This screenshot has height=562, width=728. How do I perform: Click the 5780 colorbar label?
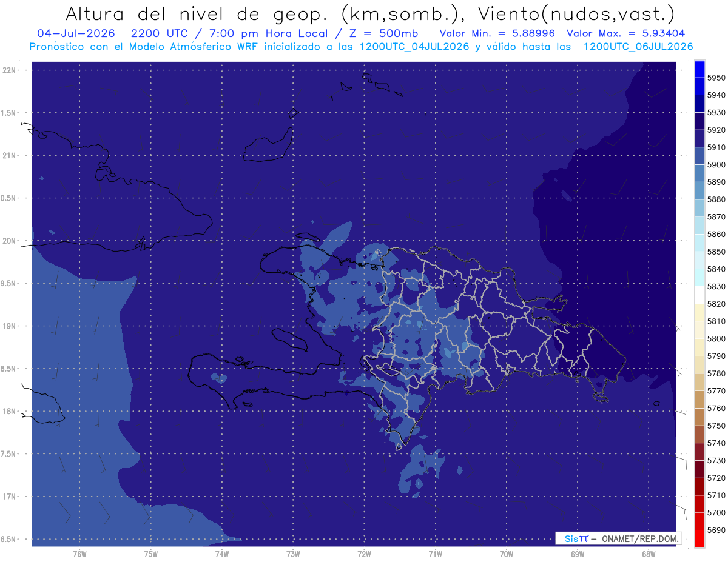[716, 373]
